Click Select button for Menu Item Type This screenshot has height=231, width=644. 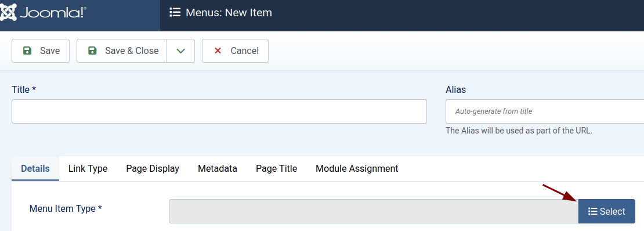(x=607, y=211)
